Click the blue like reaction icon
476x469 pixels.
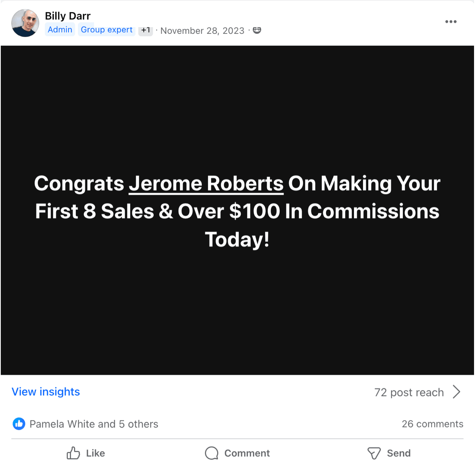(x=19, y=424)
